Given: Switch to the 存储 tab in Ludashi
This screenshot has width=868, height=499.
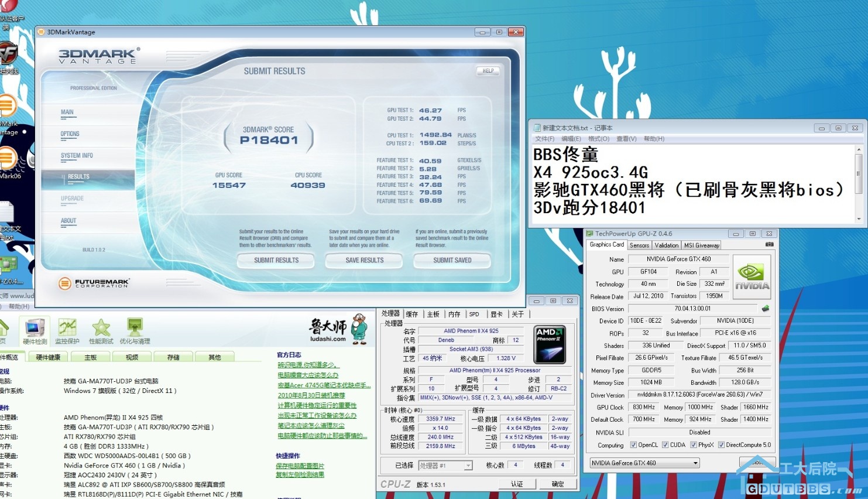Looking at the screenshot, I should 173,357.
